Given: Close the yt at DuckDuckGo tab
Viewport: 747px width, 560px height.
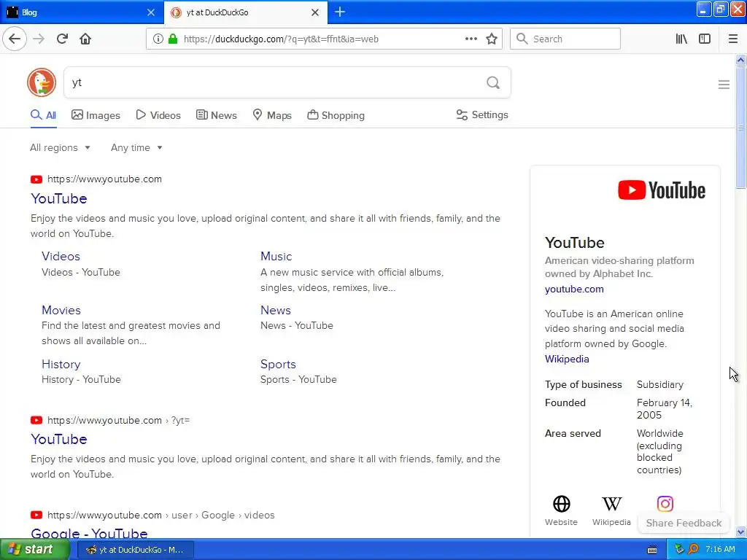Looking at the screenshot, I should [x=315, y=12].
